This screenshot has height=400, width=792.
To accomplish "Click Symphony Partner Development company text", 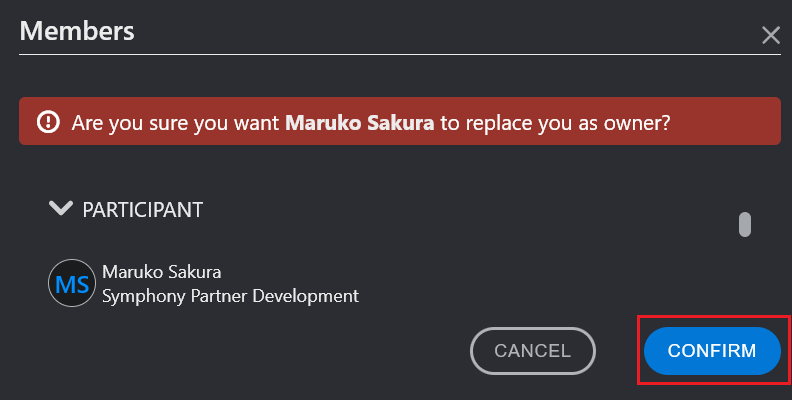I will pyautogui.click(x=230, y=296).
